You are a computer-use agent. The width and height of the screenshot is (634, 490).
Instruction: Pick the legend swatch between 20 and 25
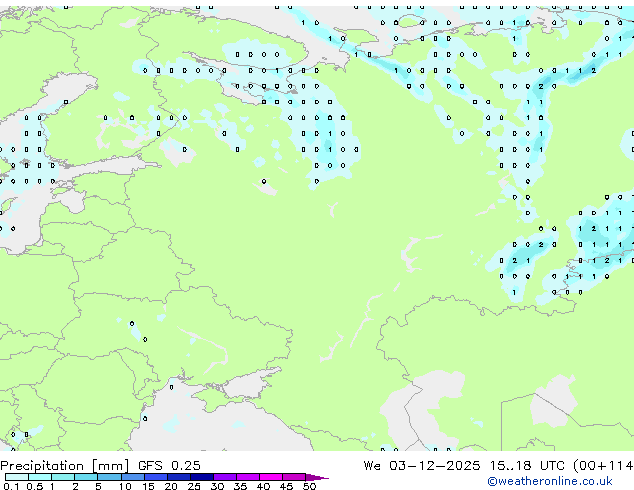tap(178, 477)
